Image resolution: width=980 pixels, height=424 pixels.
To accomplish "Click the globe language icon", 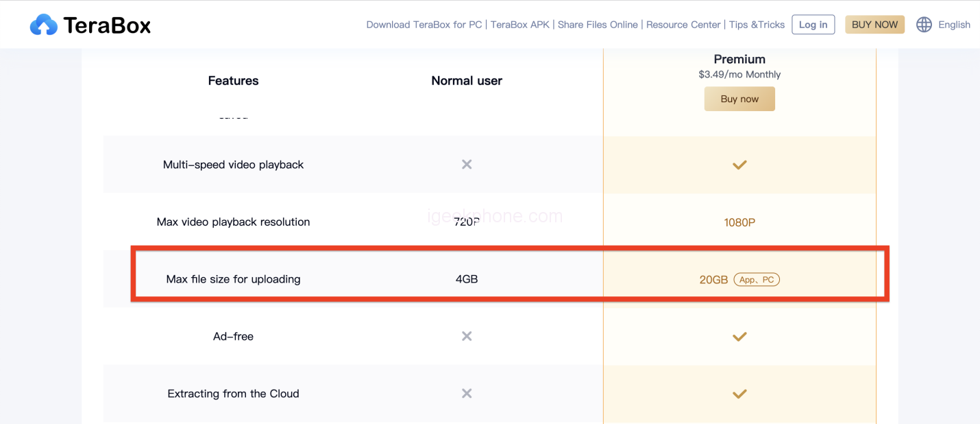I will [924, 25].
